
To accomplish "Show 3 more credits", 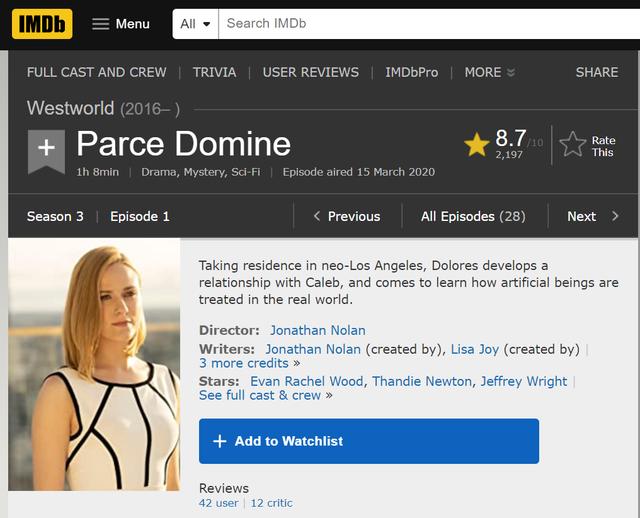I will point(244,363).
